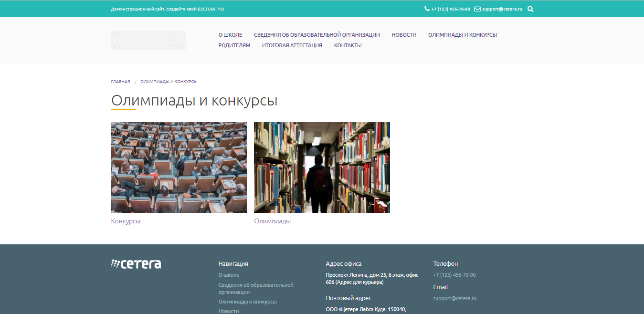The width and height of the screenshot is (644, 314).
Task: Expand СВЕДЕНИЯ ОБ ОБРАЗОВАТЕЛЬНОЙ ОРГАНИЗАЦИИ menu
Action: (317, 34)
